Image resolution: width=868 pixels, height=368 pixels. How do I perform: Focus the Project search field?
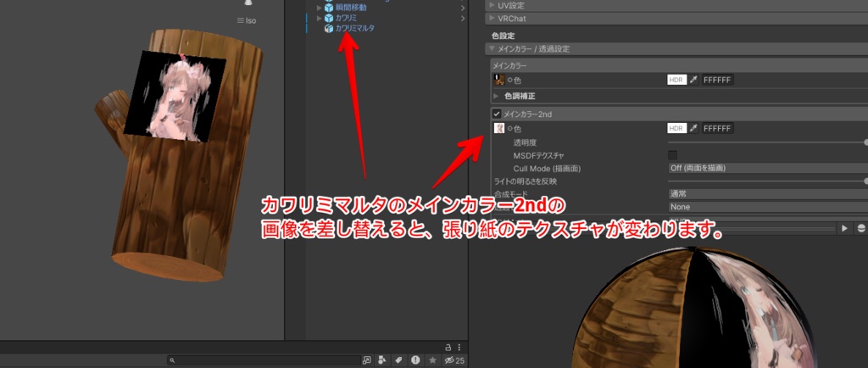coord(264,360)
